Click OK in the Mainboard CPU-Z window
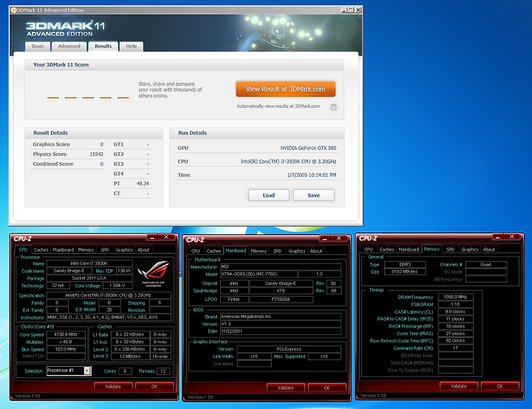 point(327,388)
